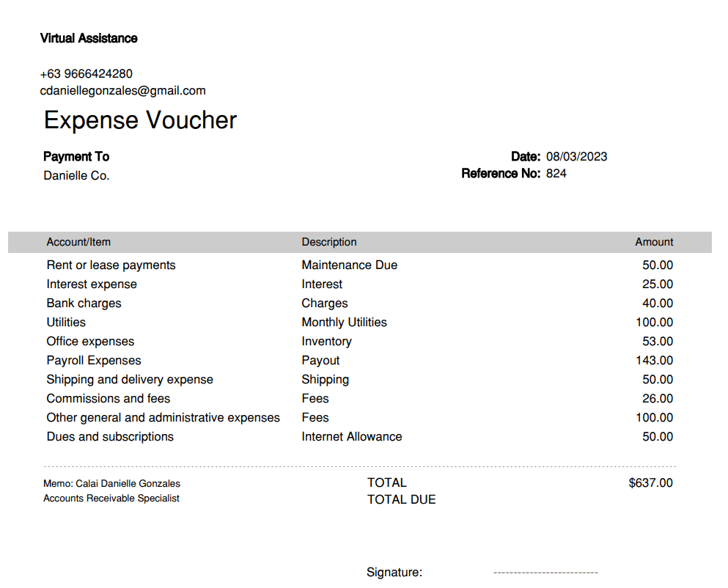Click the signature line
The height and width of the screenshot is (588, 728).
pyautogui.click(x=545, y=573)
